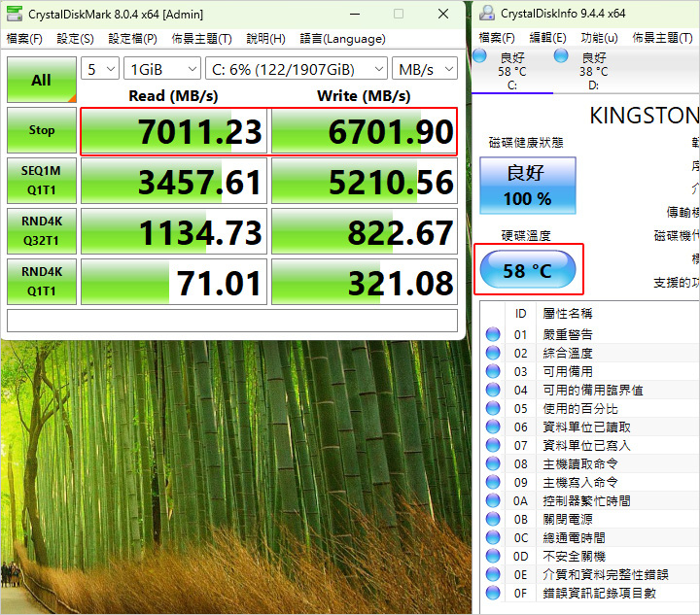Screen dimensions: 700x615
Task: Click status orb for attribute 0D 不安全關機
Action: pyautogui.click(x=493, y=556)
